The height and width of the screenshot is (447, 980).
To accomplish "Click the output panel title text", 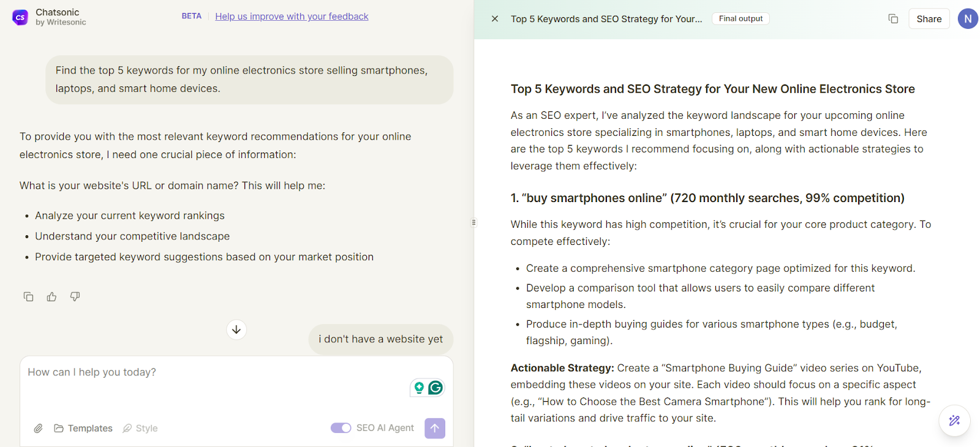I will (x=606, y=19).
